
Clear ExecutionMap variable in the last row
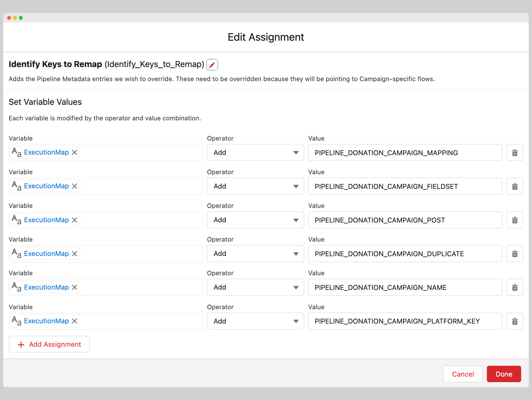tap(75, 321)
